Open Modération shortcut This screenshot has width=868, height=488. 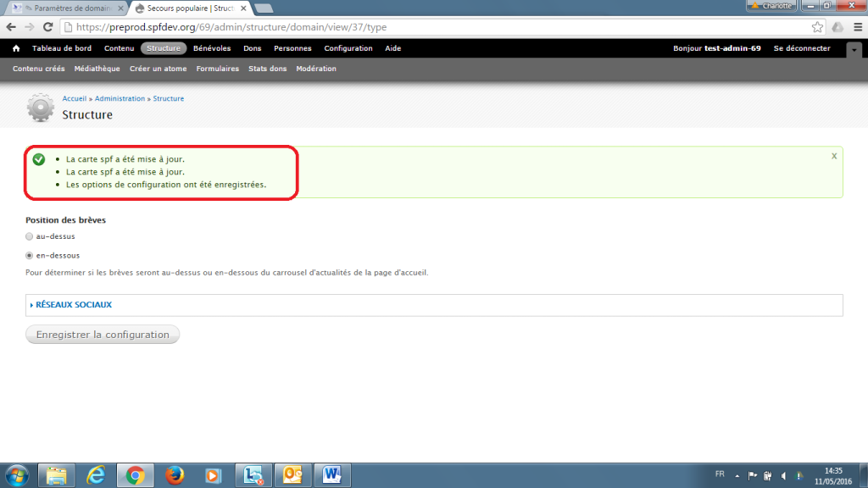(316, 69)
